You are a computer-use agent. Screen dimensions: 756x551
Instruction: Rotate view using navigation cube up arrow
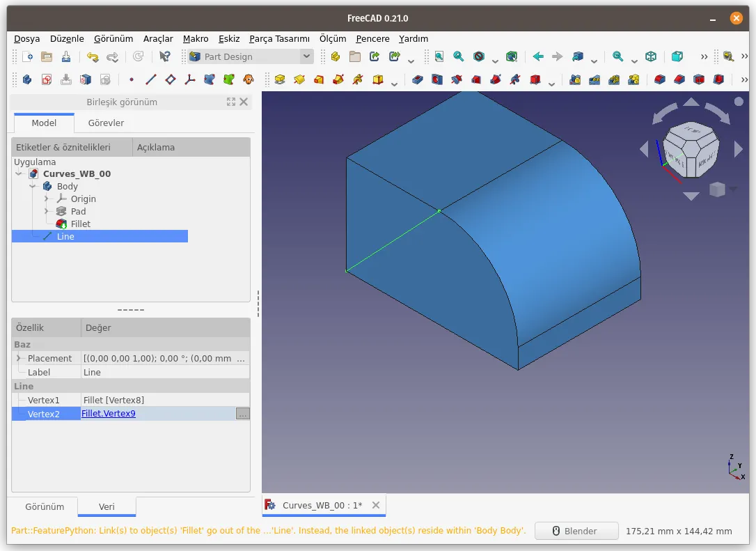point(691,102)
